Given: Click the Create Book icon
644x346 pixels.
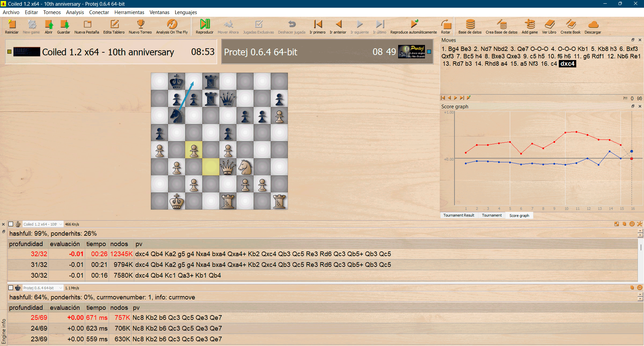Looking at the screenshot, I should tap(570, 26).
